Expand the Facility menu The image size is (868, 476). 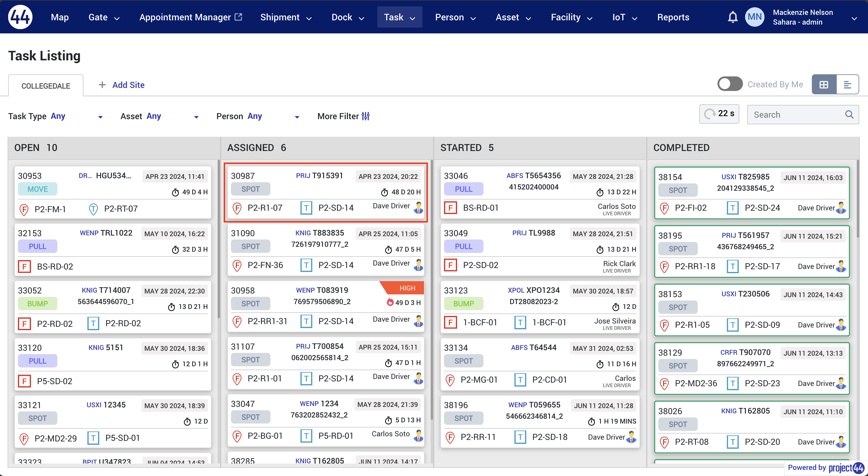point(571,17)
